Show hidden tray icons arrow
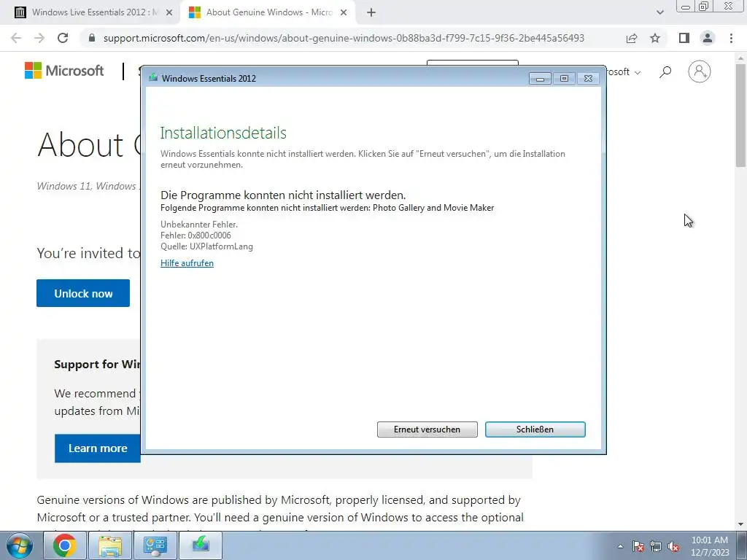This screenshot has height=560, width=747. click(620, 546)
